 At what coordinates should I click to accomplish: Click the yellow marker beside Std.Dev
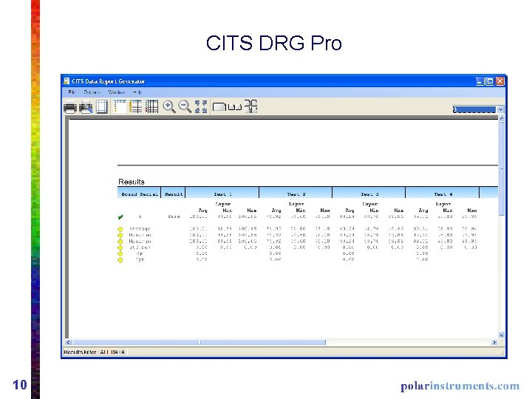click(x=120, y=248)
